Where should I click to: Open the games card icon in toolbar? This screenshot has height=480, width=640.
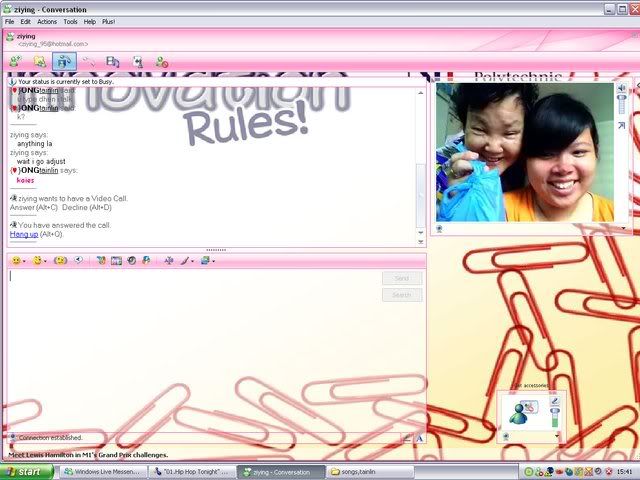tap(138, 62)
